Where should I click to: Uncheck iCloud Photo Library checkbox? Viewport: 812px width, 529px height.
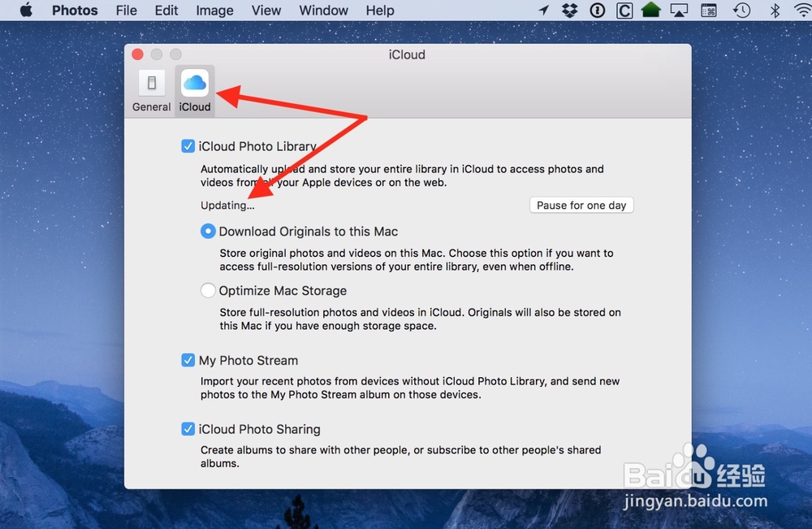(188, 146)
